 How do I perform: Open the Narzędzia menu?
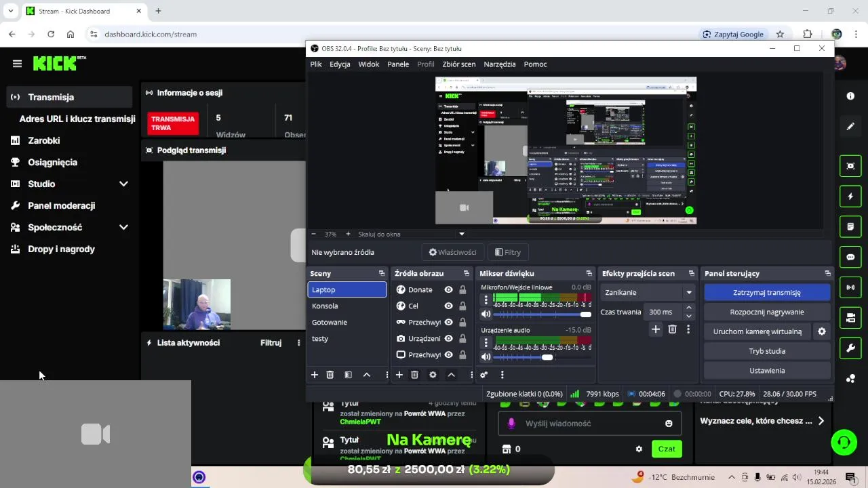[x=500, y=64]
